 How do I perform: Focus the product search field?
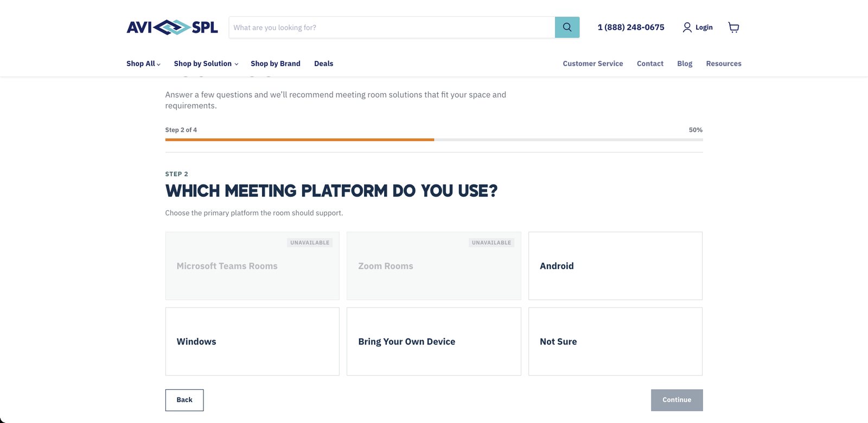coord(392,27)
